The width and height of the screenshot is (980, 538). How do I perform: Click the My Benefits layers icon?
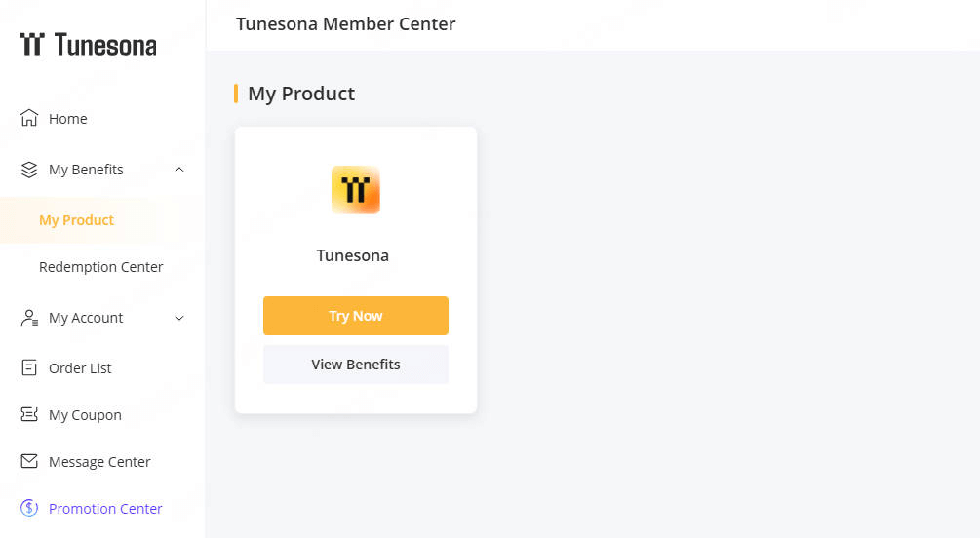(29, 170)
